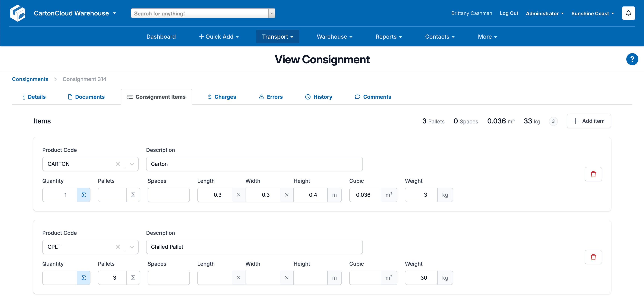This screenshot has height=300, width=644.
Task: Clear the Carton width value with the X
Action: (286, 195)
